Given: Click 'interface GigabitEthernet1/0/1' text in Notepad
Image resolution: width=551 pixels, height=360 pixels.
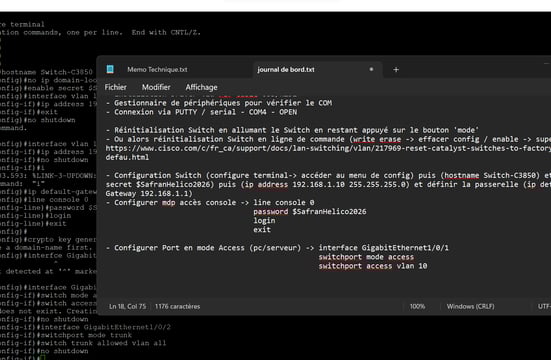Looking at the screenshot, I should tap(384, 248).
